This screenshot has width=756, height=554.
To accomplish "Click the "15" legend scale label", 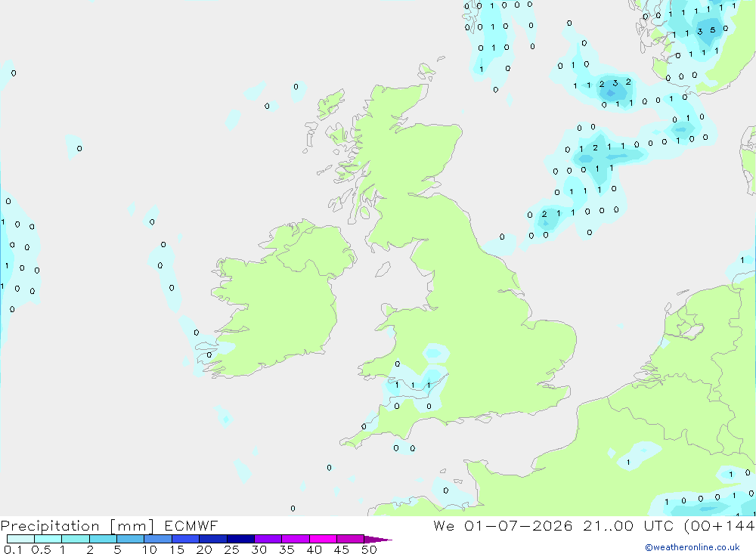I will coord(176,549).
